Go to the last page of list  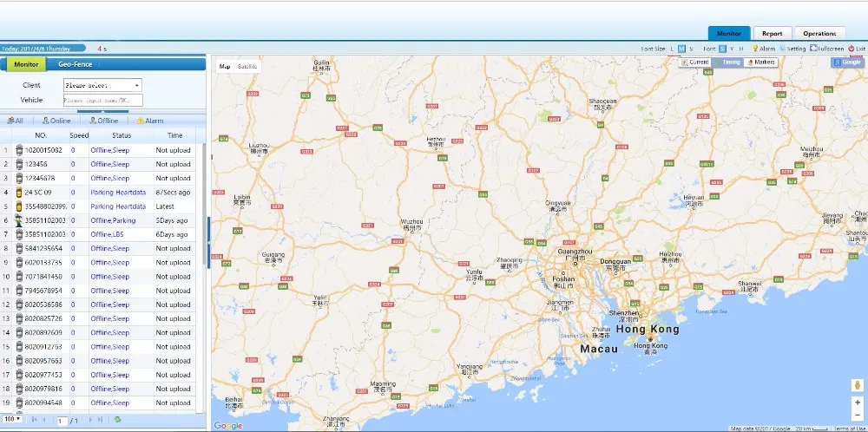tap(100, 420)
